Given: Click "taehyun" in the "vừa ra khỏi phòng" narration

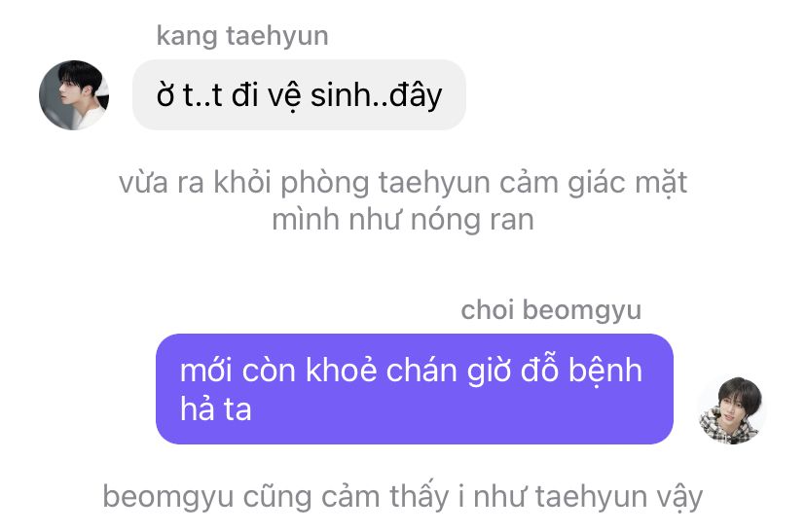Looking at the screenshot, I should click(434, 183).
